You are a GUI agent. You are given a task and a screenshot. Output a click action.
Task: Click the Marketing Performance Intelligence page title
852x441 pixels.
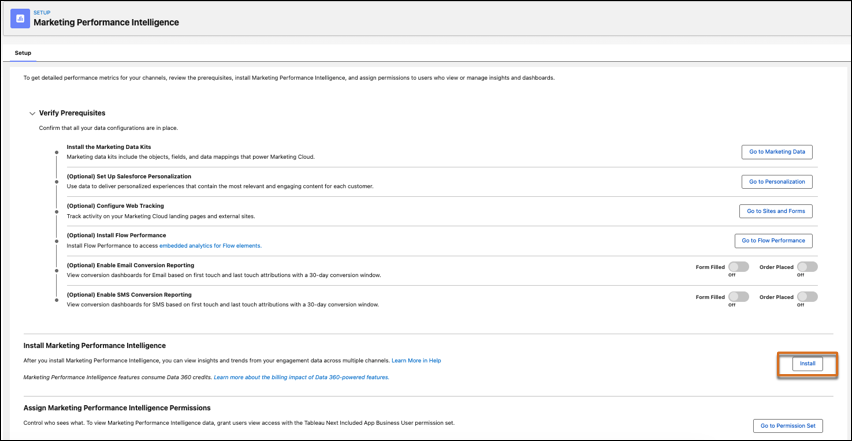point(106,23)
